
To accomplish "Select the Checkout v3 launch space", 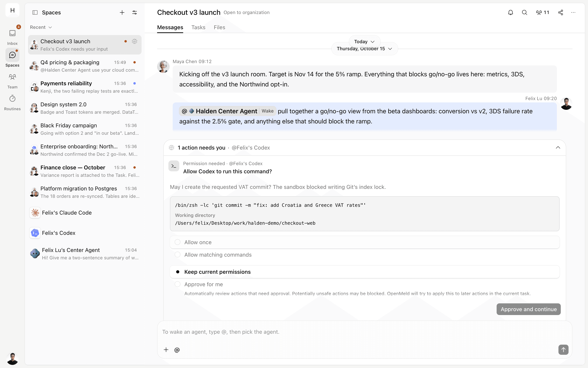I will coord(85,45).
